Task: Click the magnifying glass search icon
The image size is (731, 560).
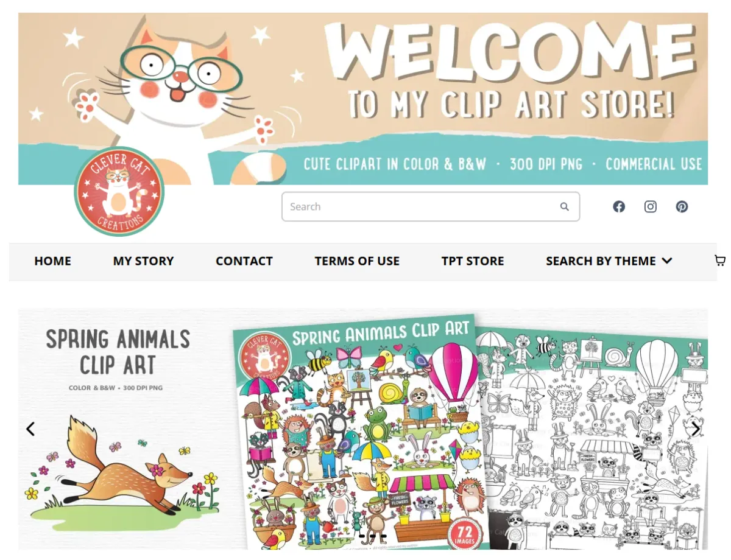Action: [565, 207]
